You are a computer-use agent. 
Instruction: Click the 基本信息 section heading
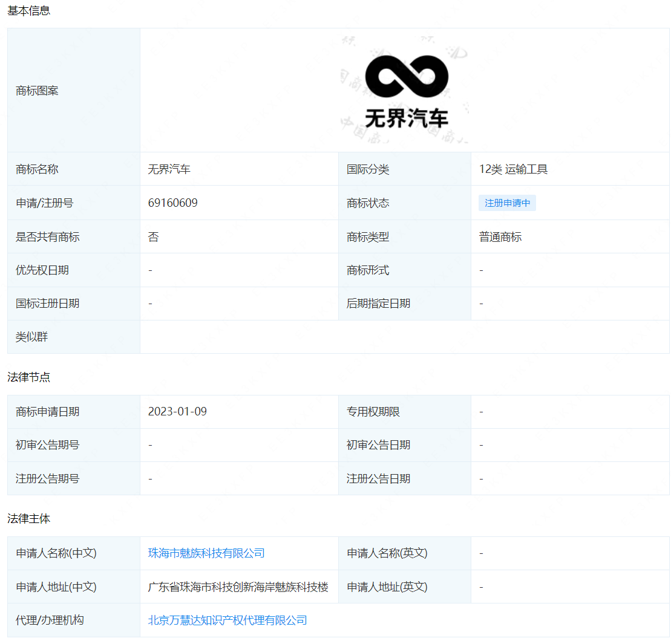pyautogui.click(x=28, y=11)
